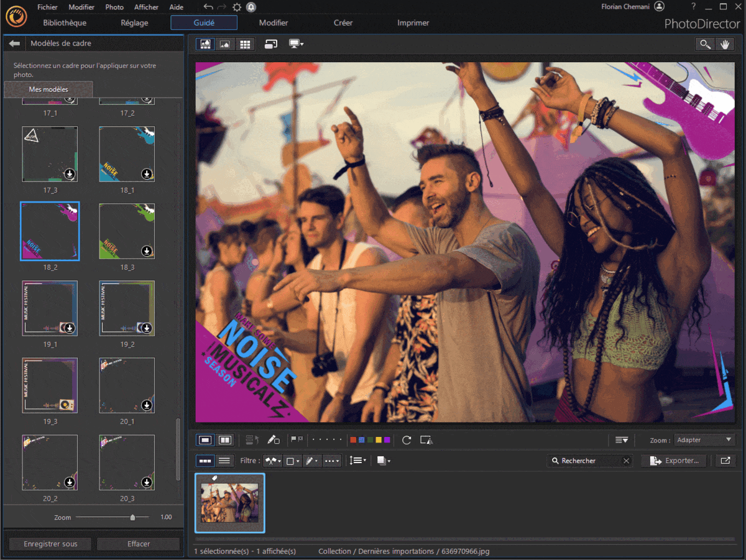The height and width of the screenshot is (560, 746).
Task: Switch to grid view using the grid icon
Action: click(x=245, y=44)
